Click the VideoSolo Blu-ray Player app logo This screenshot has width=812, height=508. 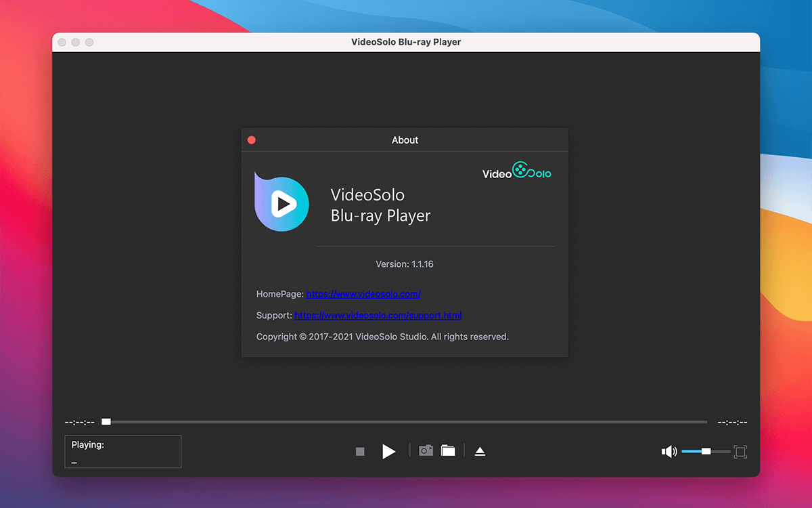tap(281, 202)
